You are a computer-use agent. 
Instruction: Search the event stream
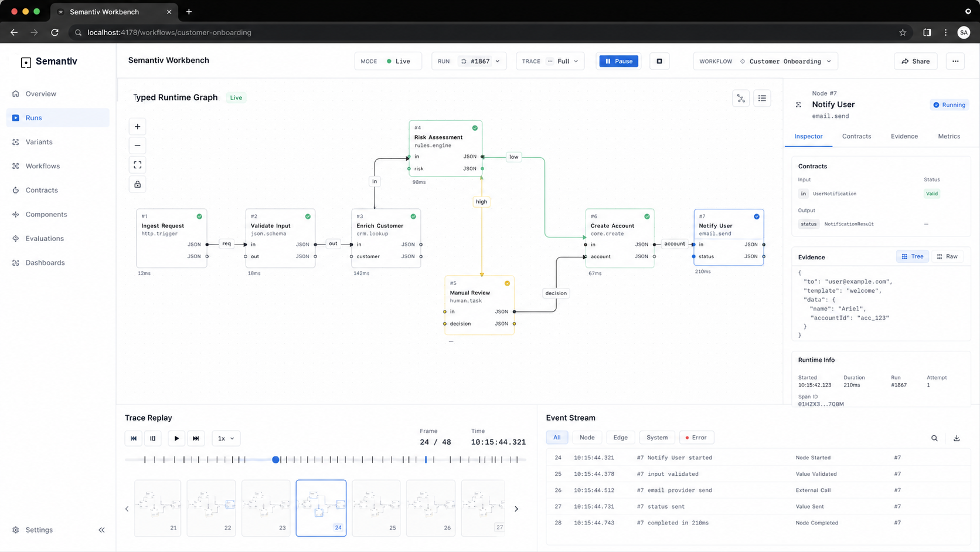[x=934, y=438]
